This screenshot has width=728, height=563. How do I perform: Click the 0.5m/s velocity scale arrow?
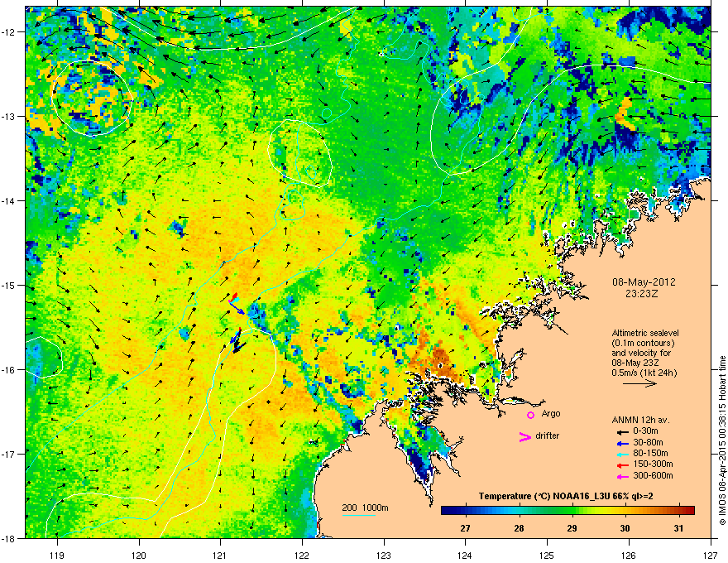pyautogui.click(x=640, y=383)
